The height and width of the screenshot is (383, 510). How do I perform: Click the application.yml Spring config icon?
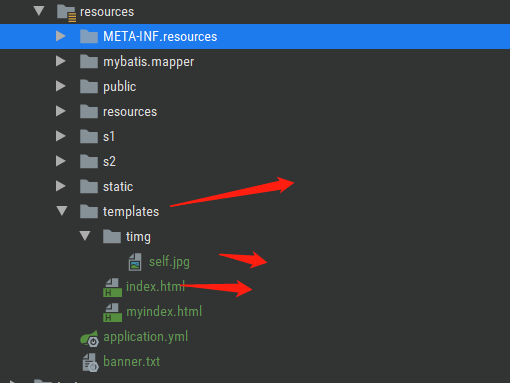(89, 338)
